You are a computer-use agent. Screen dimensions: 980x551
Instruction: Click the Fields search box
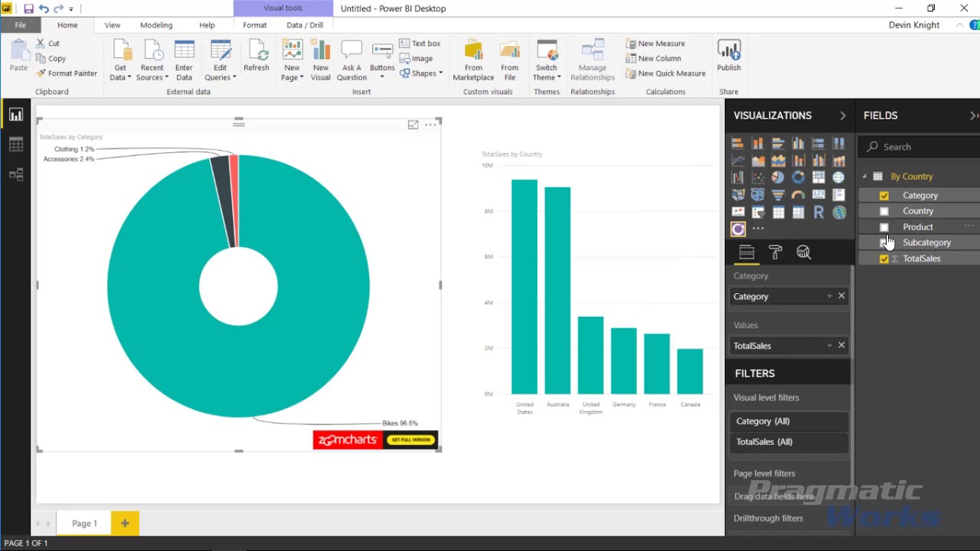pos(919,147)
